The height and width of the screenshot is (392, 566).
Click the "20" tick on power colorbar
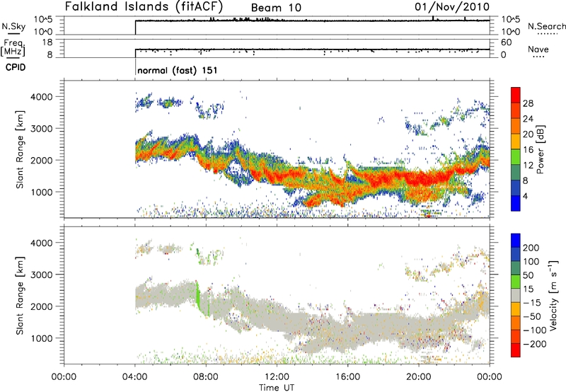coord(528,134)
